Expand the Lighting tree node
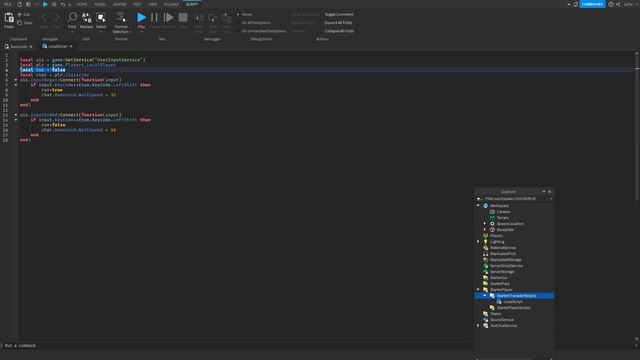Image resolution: width=640 pixels, height=360 pixels. [478, 242]
